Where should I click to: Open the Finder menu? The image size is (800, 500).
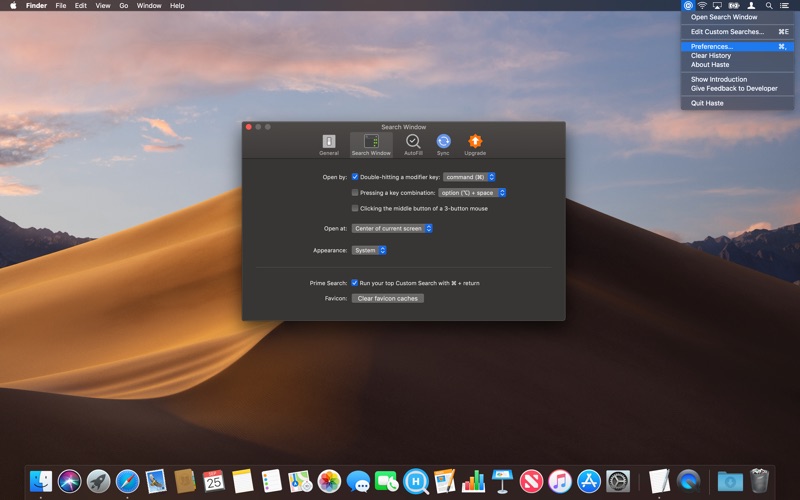point(36,6)
